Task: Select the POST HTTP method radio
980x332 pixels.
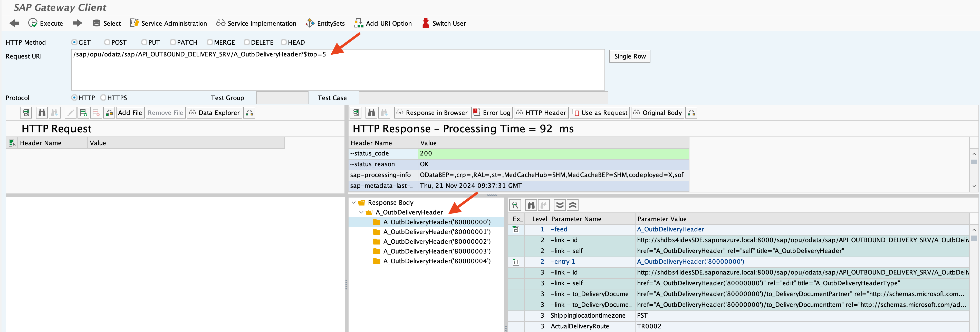Action: 107,42
